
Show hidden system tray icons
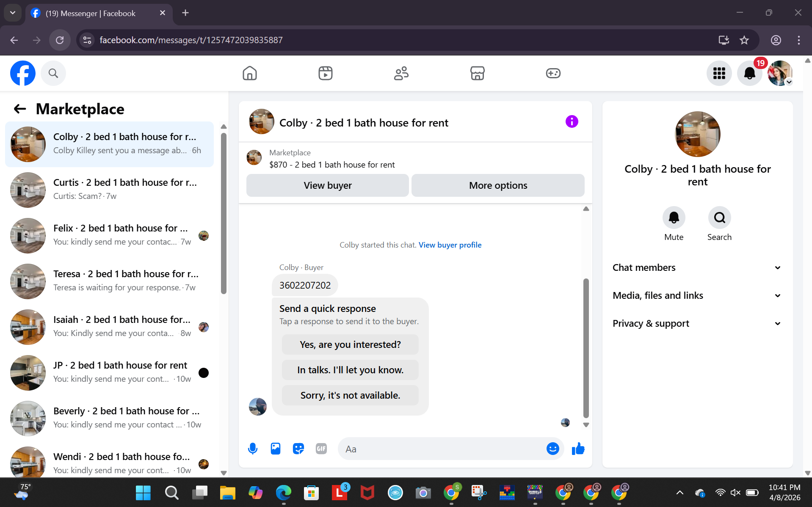[x=679, y=493]
